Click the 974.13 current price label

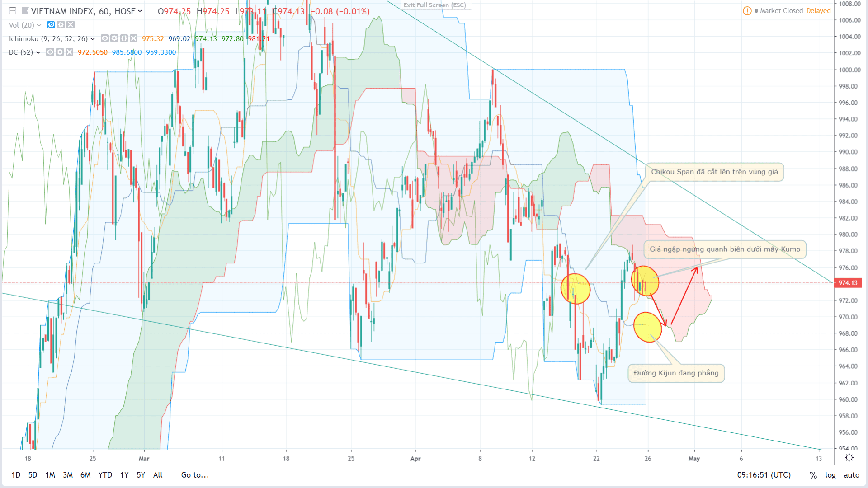coord(848,283)
